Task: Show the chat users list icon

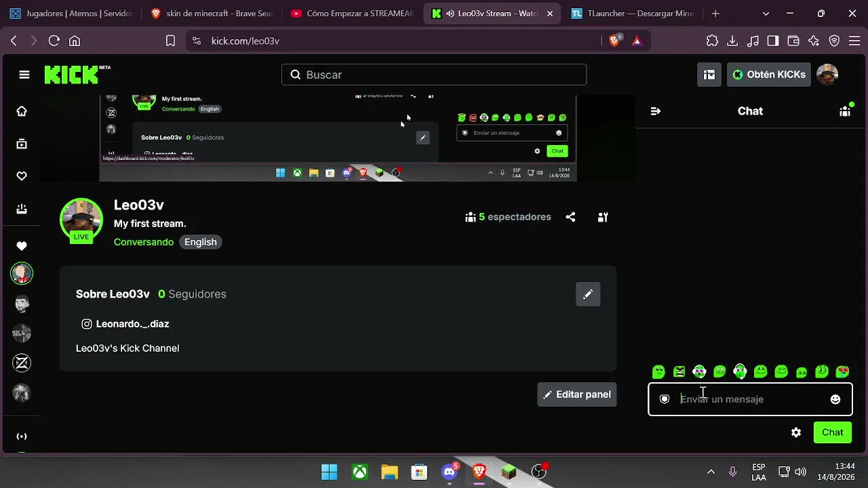Action: pyautogui.click(x=845, y=111)
